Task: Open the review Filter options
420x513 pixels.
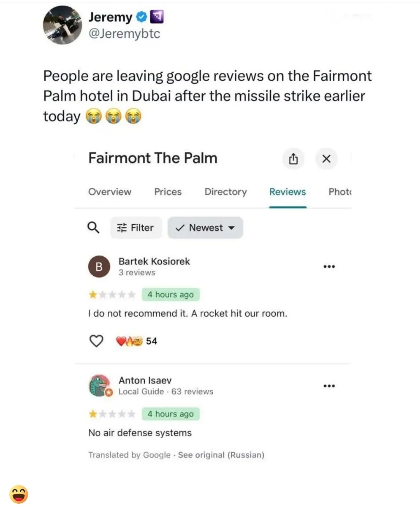Action: (x=136, y=228)
